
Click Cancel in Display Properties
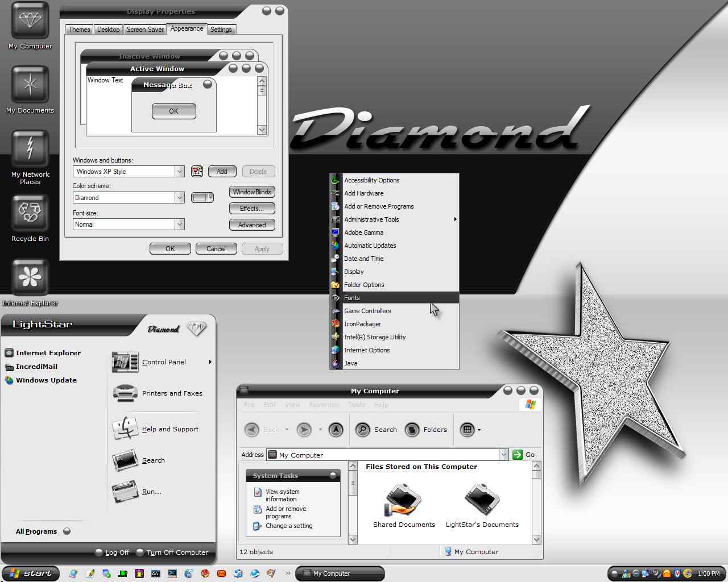[x=216, y=249]
